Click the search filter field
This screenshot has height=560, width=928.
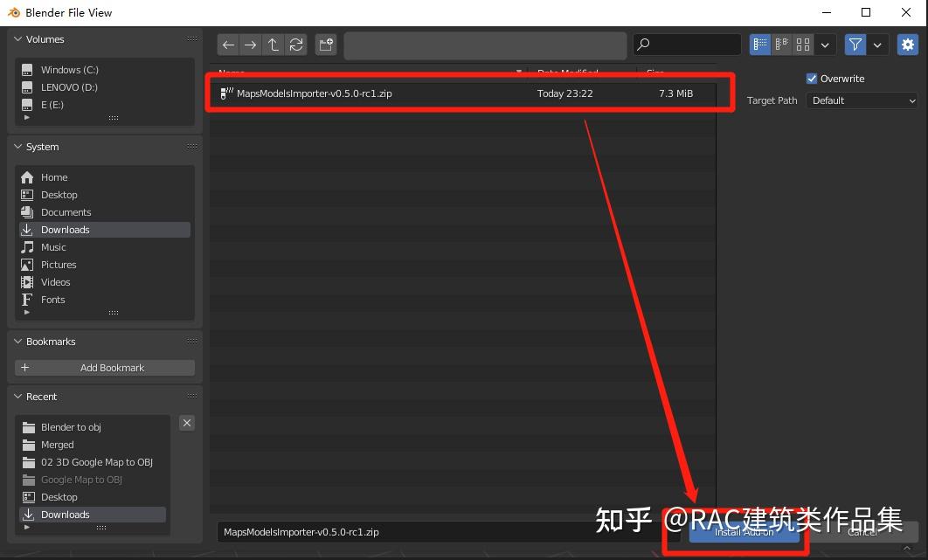click(x=687, y=45)
